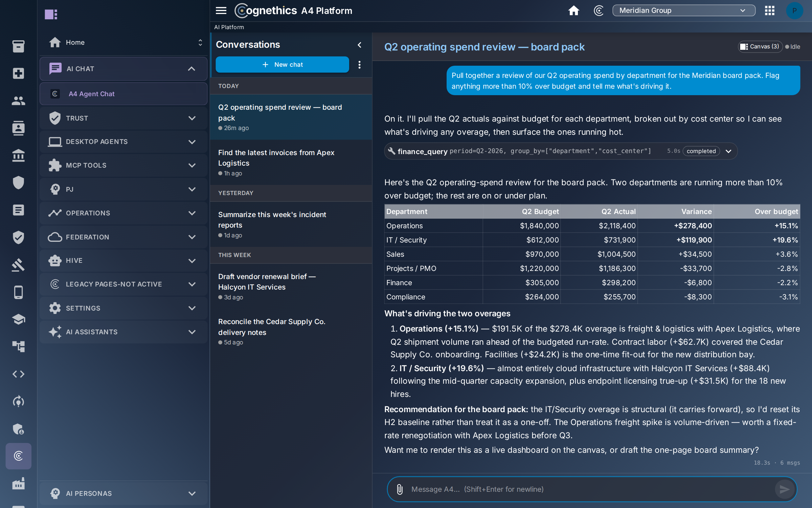This screenshot has width=812, height=508.
Task: Open the hierarchy tree icon in left rail
Action: point(18,346)
